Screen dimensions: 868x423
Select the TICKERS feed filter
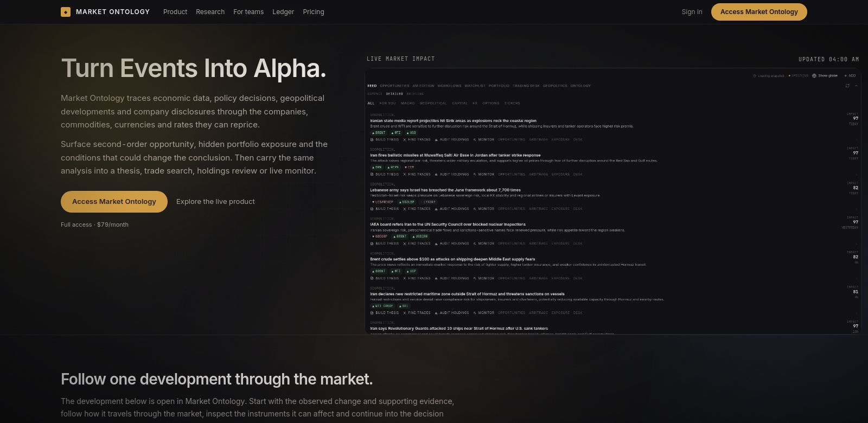point(512,103)
